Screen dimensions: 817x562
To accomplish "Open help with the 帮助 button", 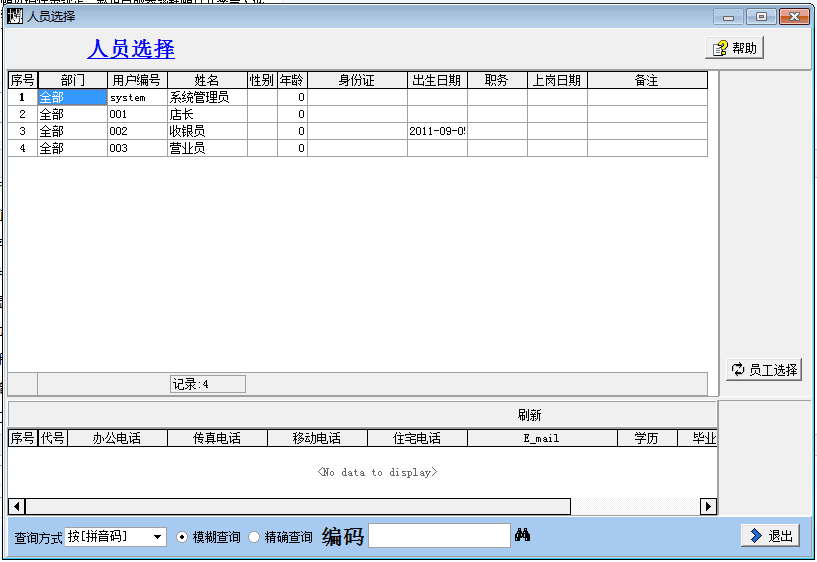I will 735,48.
